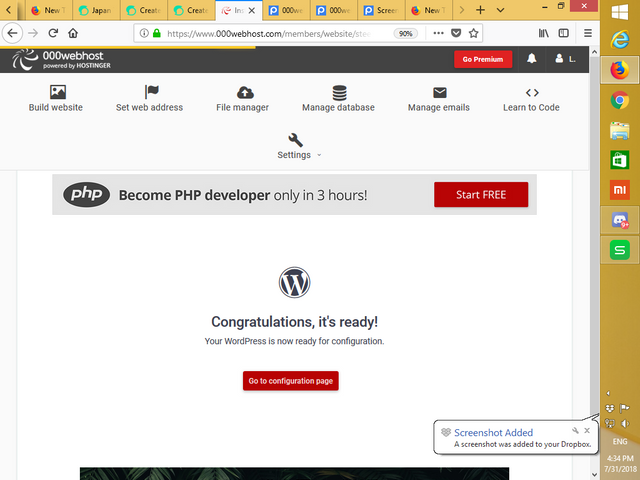Open the Firefox hamburger menu

click(x=588, y=33)
